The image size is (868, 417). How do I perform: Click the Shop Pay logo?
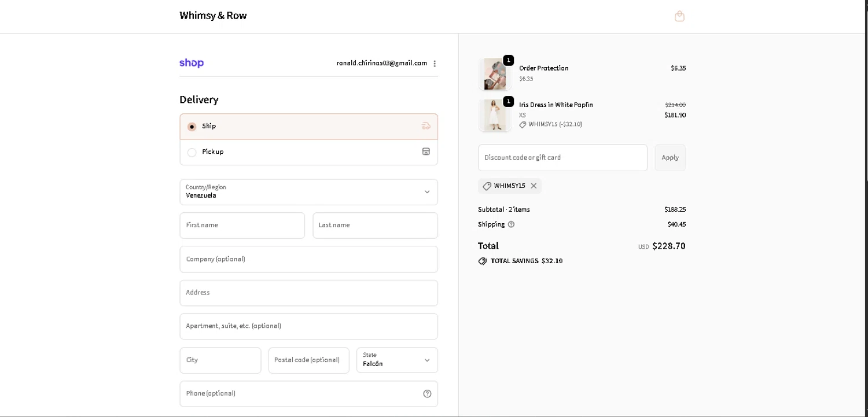[192, 63]
